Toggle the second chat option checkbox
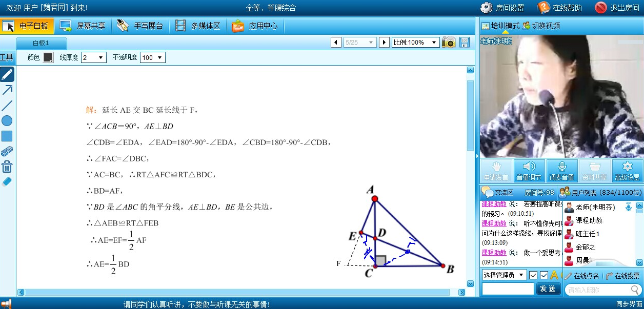The height and width of the screenshot is (309, 644). pos(544,275)
